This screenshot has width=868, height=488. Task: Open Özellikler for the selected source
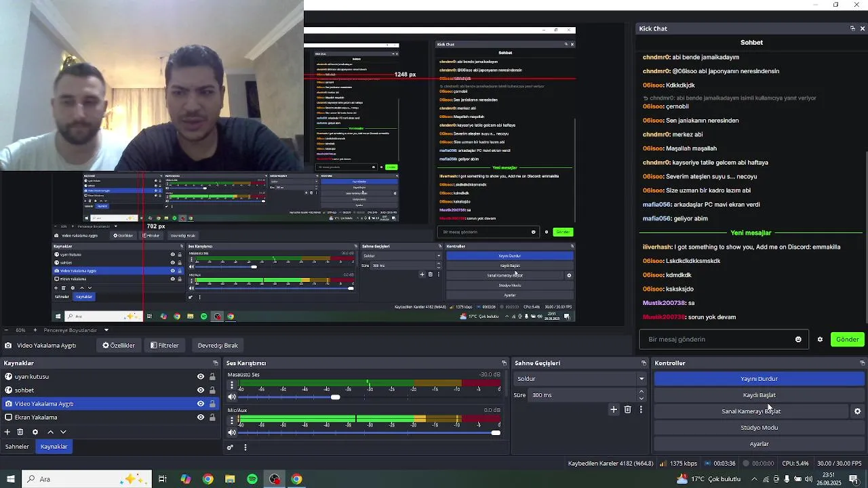[x=119, y=346]
